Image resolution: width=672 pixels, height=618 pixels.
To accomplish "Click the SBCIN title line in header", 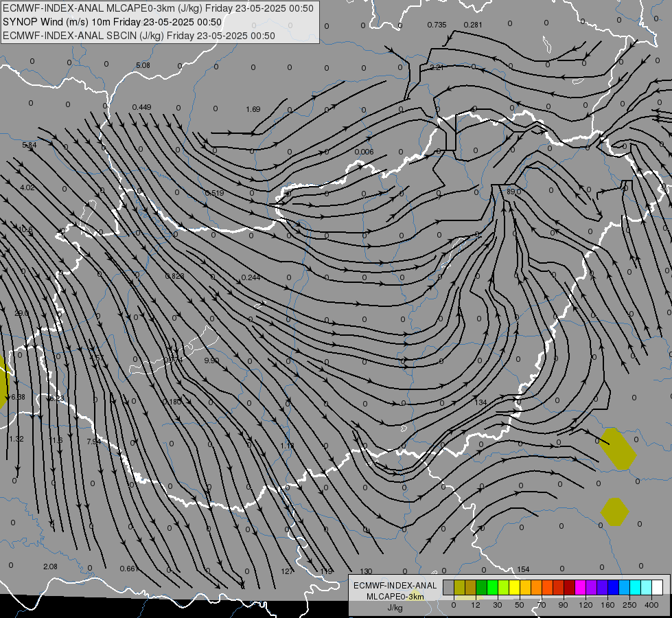I will pyautogui.click(x=139, y=36).
